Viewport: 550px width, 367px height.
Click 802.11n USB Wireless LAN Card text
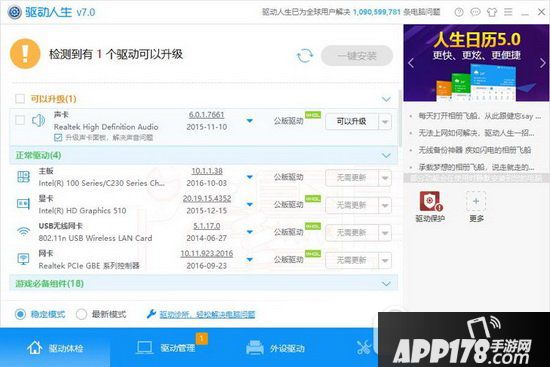95,238
